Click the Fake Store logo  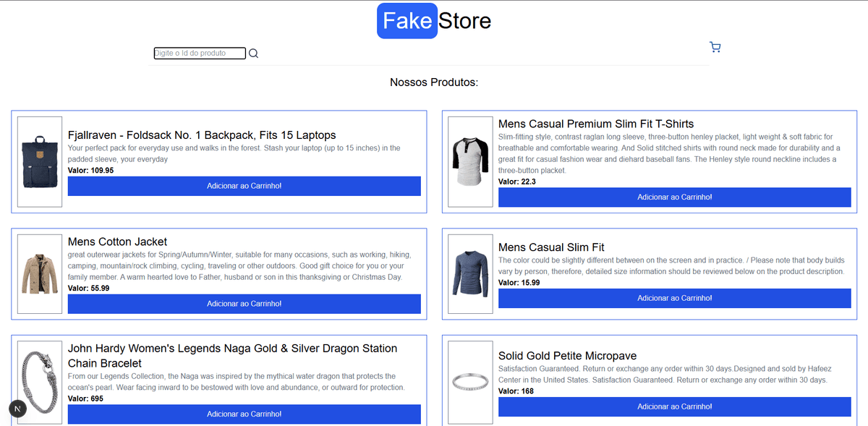coord(433,20)
